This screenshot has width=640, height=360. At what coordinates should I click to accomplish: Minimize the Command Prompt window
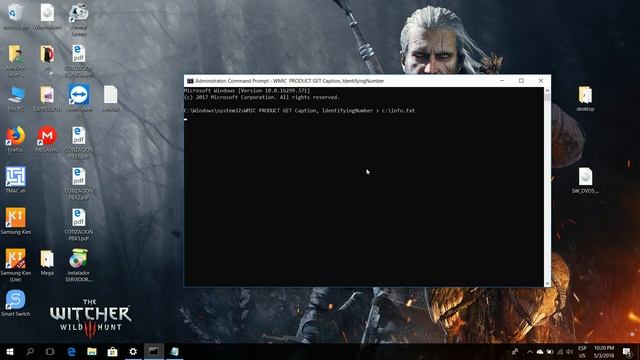[x=502, y=81]
